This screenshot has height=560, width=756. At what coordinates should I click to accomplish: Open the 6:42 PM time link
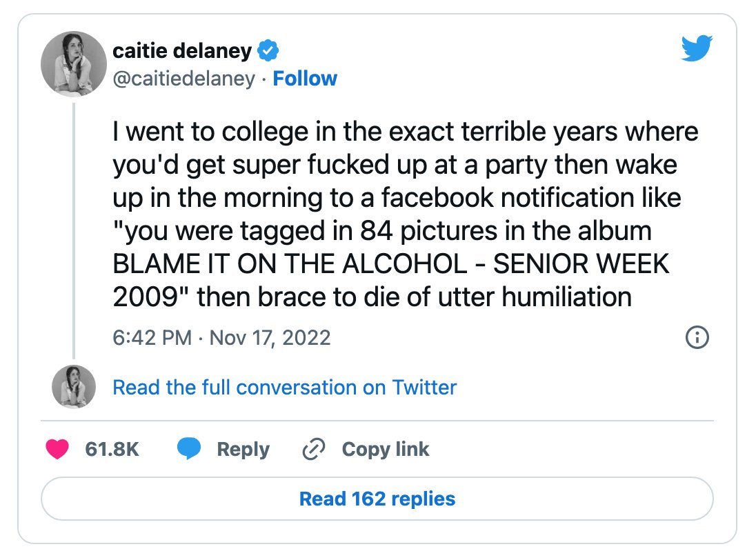click(152, 338)
